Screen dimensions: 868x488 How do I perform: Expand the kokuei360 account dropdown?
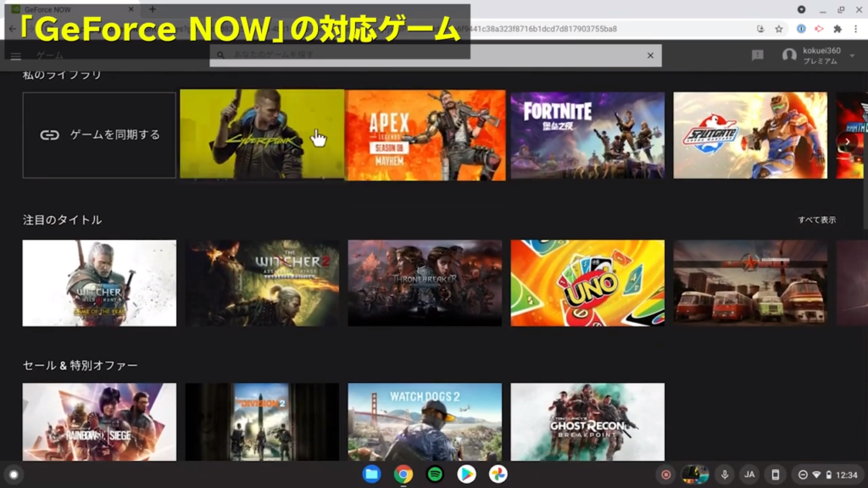click(x=852, y=56)
